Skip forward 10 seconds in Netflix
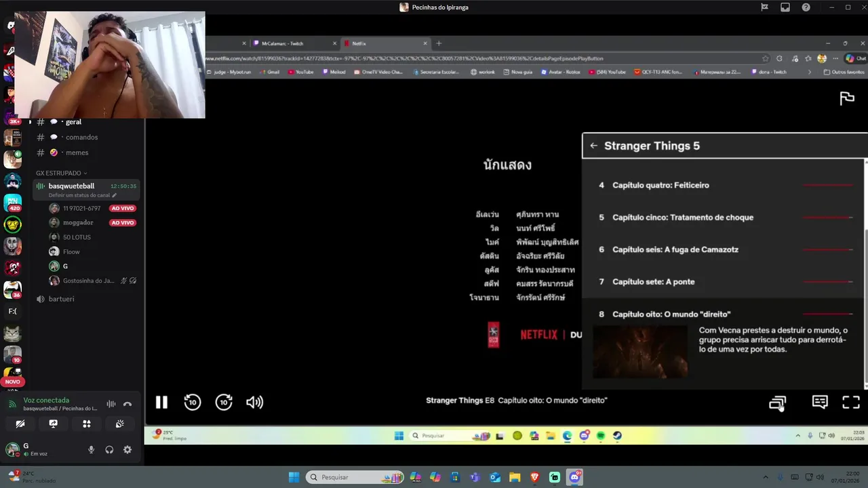The width and height of the screenshot is (868, 488). click(224, 403)
